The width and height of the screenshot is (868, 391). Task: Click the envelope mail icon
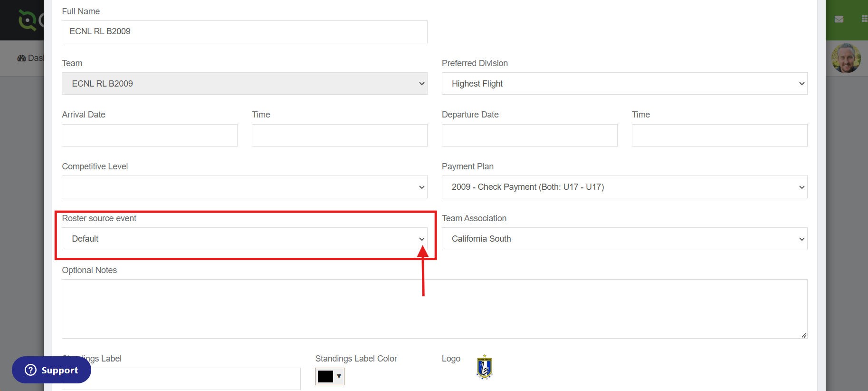click(x=839, y=20)
